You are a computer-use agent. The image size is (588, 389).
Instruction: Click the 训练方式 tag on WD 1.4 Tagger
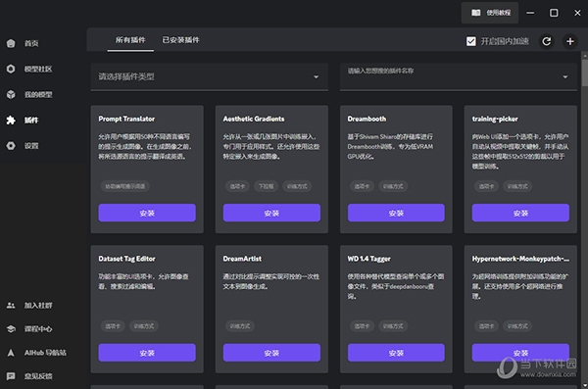point(393,326)
